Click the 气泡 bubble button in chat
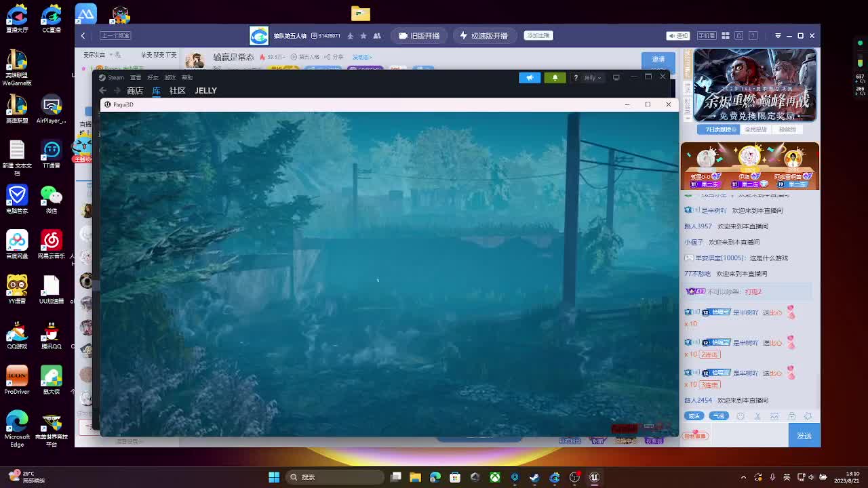This screenshot has width=868, height=488. (719, 416)
